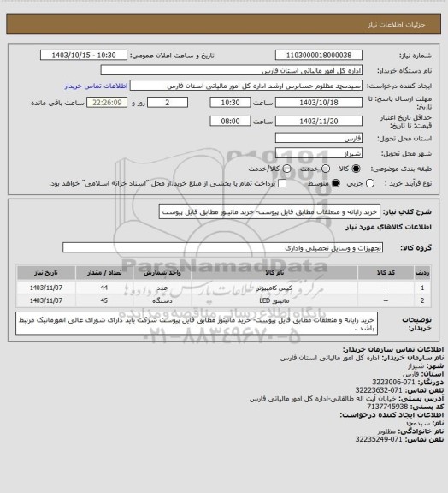The height and width of the screenshot is (493, 448).
Task: Click the تاریخ نیاز column header
Action: pyautogui.click(x=46, y=273)
